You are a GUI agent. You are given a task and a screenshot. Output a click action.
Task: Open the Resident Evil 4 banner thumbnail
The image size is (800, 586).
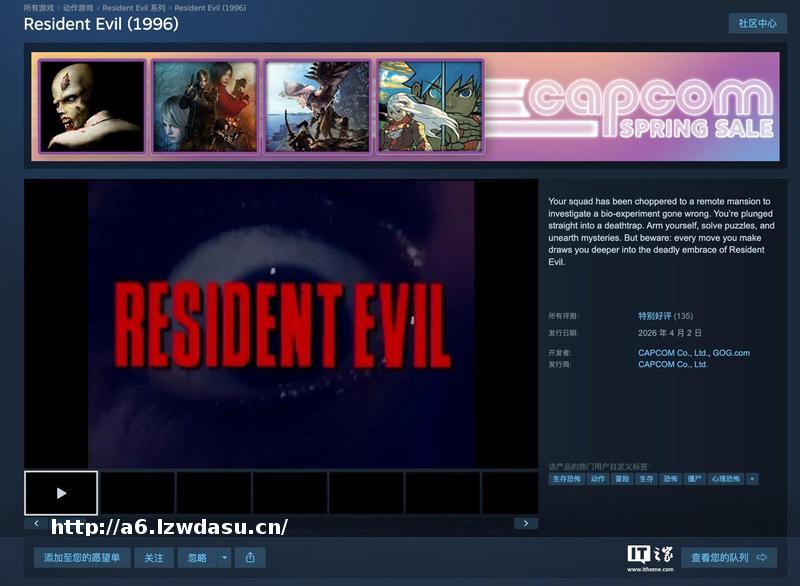pyautogui.click(x=205, y=106)
